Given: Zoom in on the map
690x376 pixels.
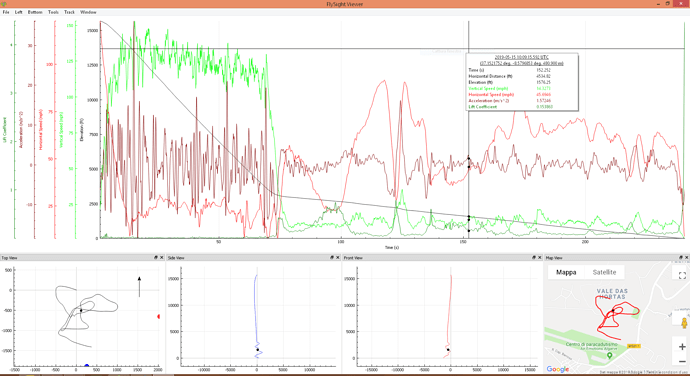Looking at the screenshot, I should [682, 347].
